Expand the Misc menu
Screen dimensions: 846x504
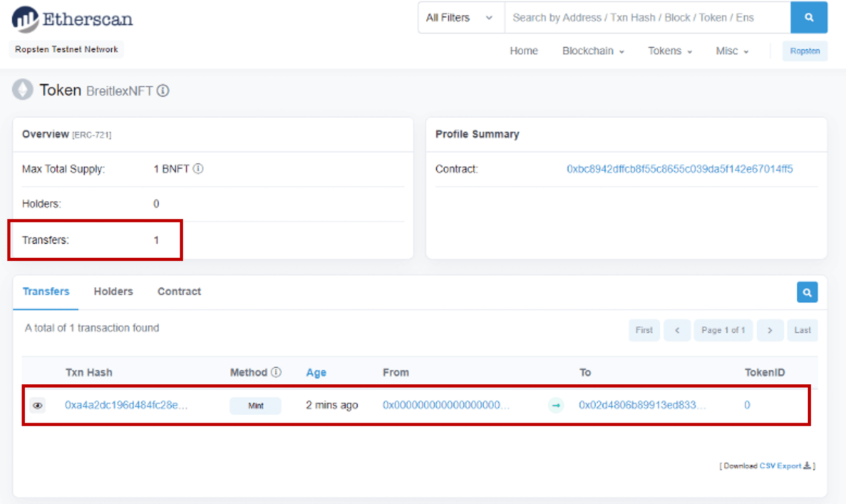click(x=732, y=51)
